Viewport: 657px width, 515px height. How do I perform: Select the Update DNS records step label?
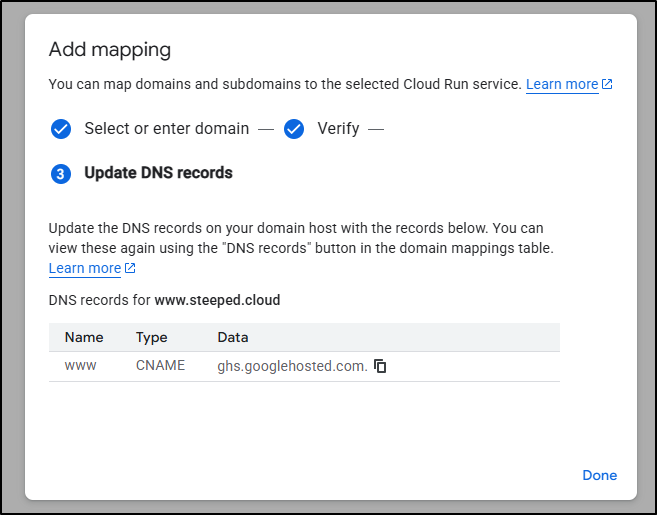(x=158, y=173)
